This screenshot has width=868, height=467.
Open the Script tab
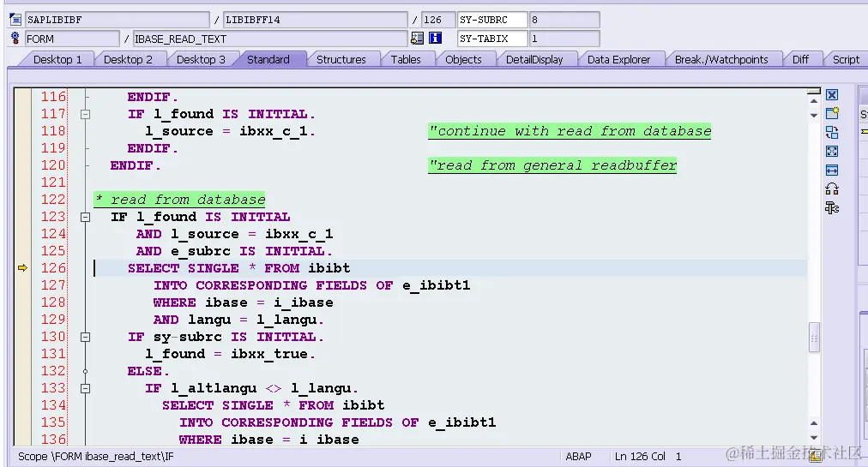[846, 59]
